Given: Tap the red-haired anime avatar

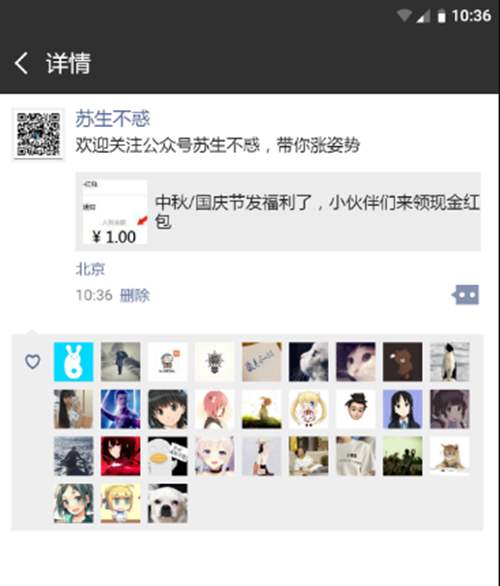Looking at the screenshot, I should point(120,456).
